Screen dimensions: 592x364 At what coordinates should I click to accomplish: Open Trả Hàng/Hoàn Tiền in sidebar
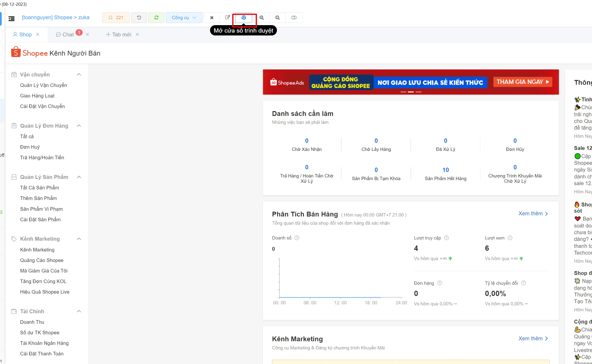coord(42,157)
